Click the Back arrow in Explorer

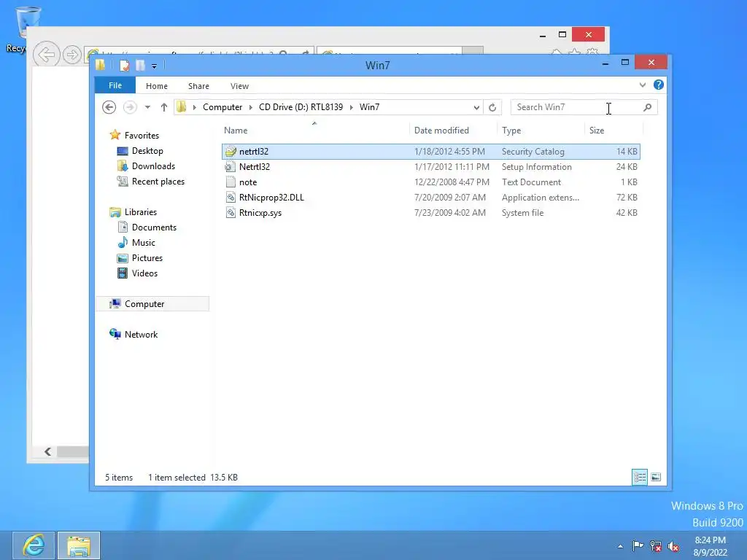[109, 107]
